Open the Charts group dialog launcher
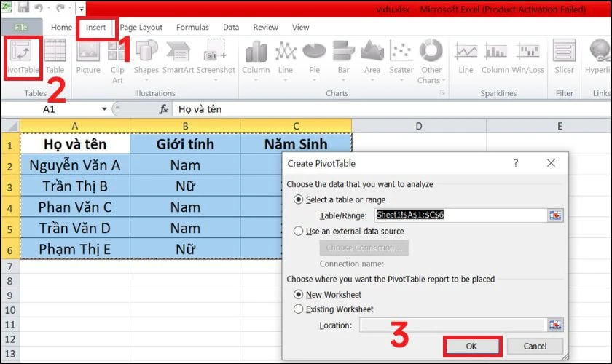Image resolution: width=612 pixels, height=364 pixels. tap(443, 93)
